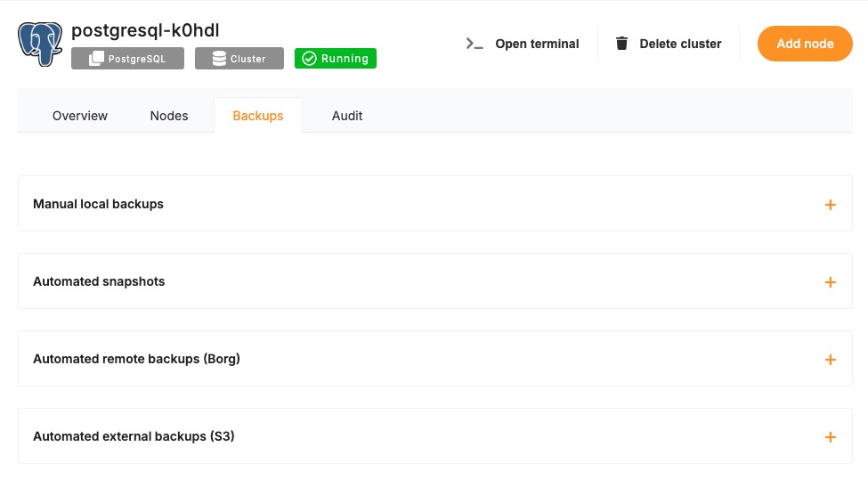Expand Automated remote backups (Borg) plus
The image size is (868, 479).
[830, 360]
